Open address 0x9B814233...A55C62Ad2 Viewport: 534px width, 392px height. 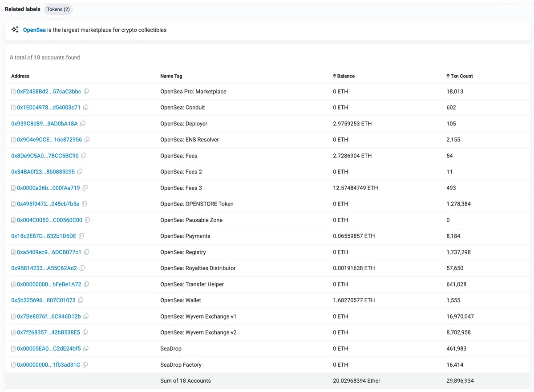tap(44, 268)
